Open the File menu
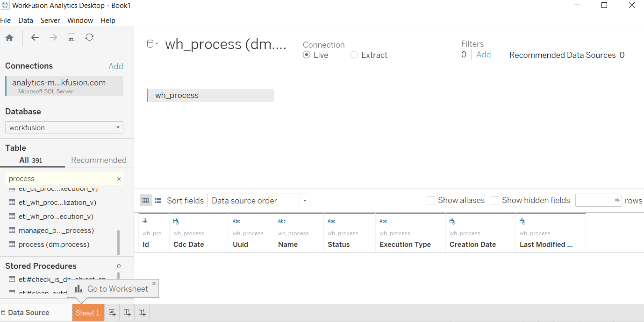The width and height of the screenshot is (644, 322). tap(6, 21)
